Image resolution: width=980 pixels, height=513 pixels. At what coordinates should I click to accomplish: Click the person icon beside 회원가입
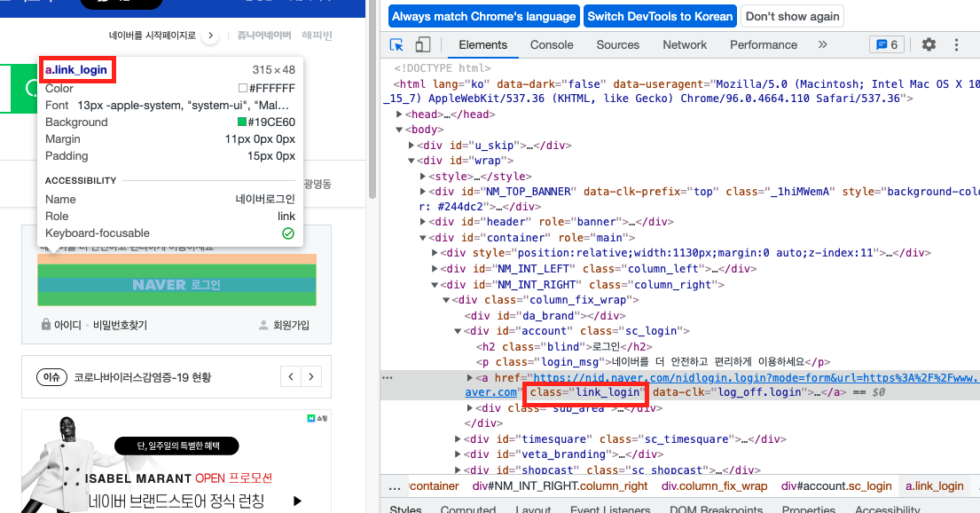[263, 326]
